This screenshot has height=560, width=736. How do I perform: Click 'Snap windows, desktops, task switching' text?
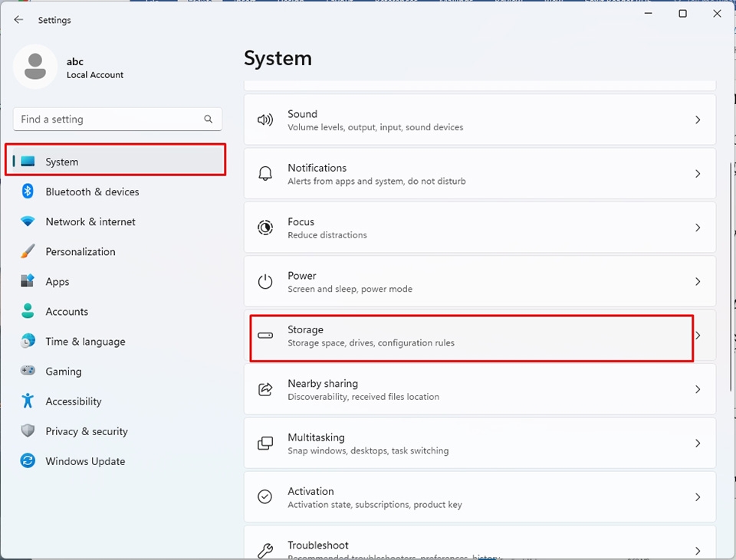point(368,450)
